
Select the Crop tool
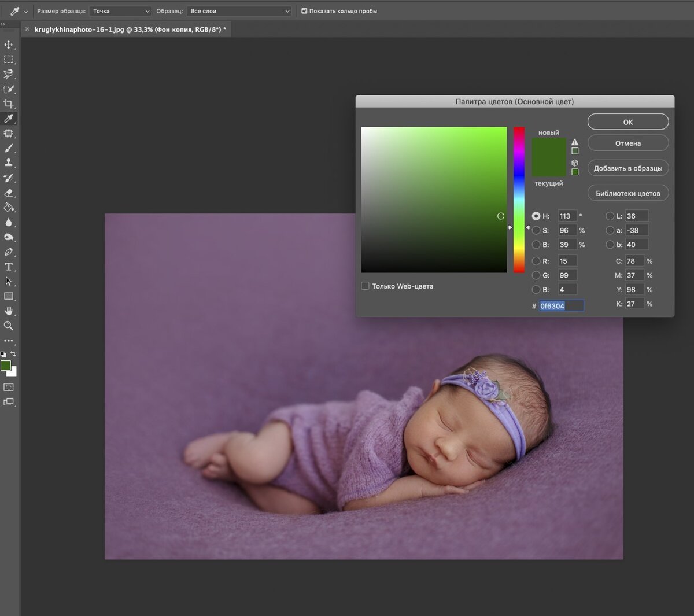tap(9, 104)
